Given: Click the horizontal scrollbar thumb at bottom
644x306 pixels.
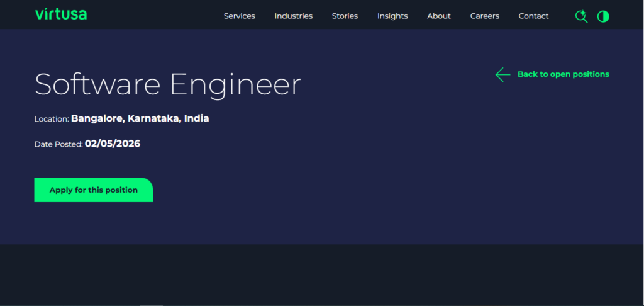Looking at the screenshot, I should point(152,305).
